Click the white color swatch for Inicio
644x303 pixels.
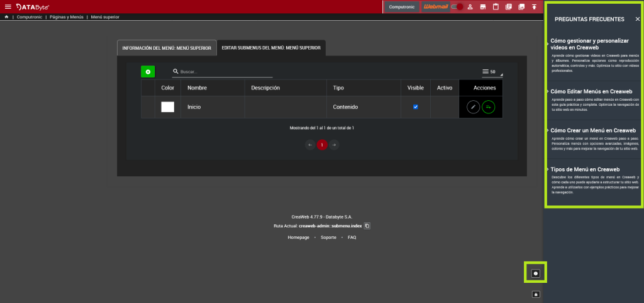[x=167, y=107]
